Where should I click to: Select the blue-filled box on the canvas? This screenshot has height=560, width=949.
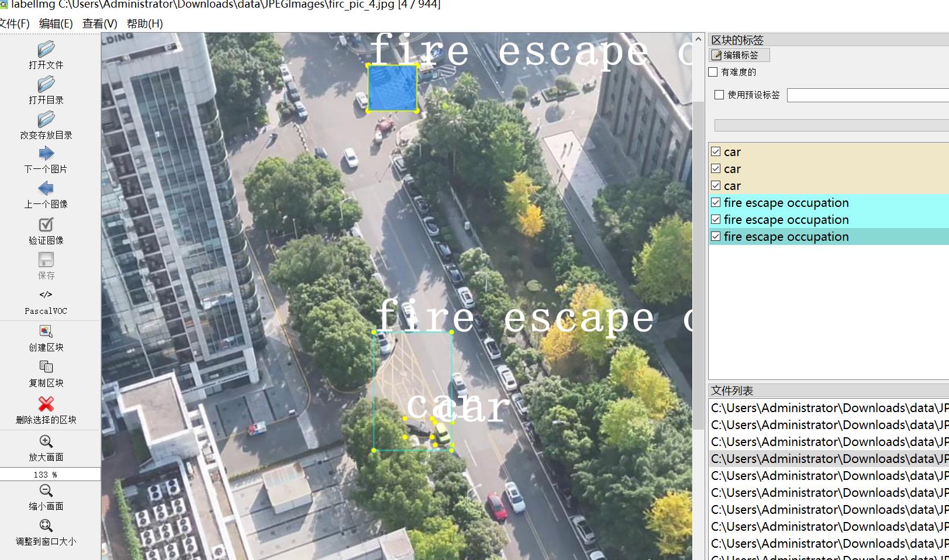(392, 88)
